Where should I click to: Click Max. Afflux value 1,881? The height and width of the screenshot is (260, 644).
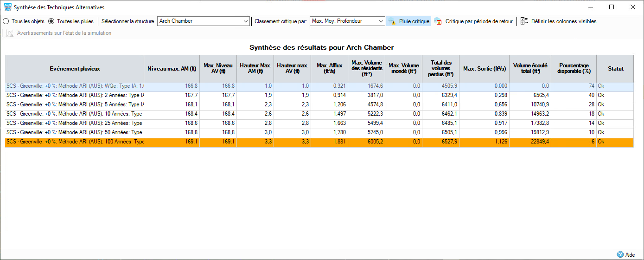point(330,142)
